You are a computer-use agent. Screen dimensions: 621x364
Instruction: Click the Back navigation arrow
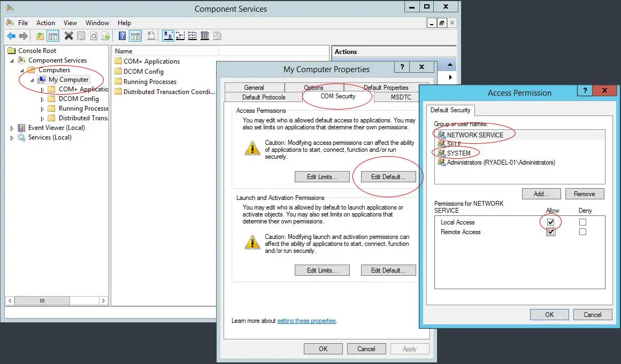pos(11,35)
